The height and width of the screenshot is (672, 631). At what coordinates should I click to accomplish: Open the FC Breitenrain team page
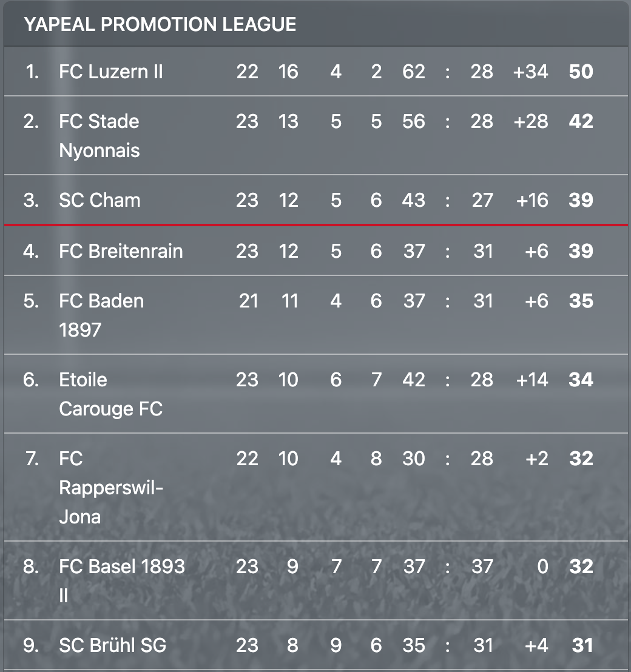tap(121, 251)
